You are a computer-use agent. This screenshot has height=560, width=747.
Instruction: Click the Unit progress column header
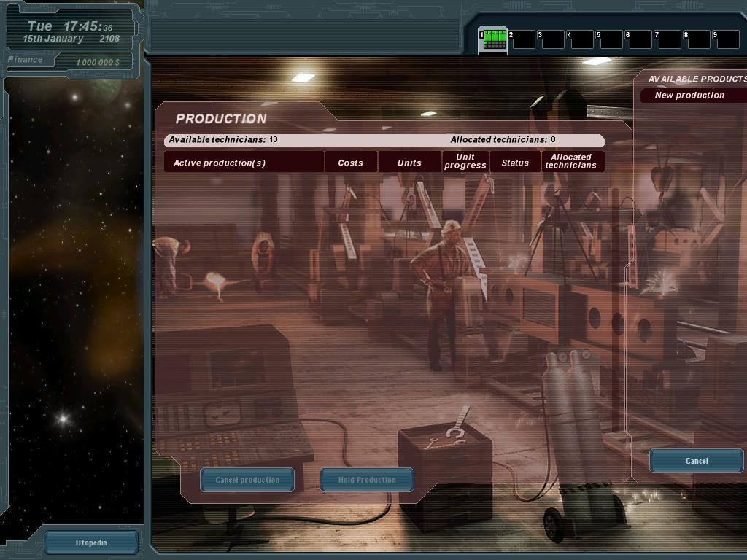[x=465, y=162]
